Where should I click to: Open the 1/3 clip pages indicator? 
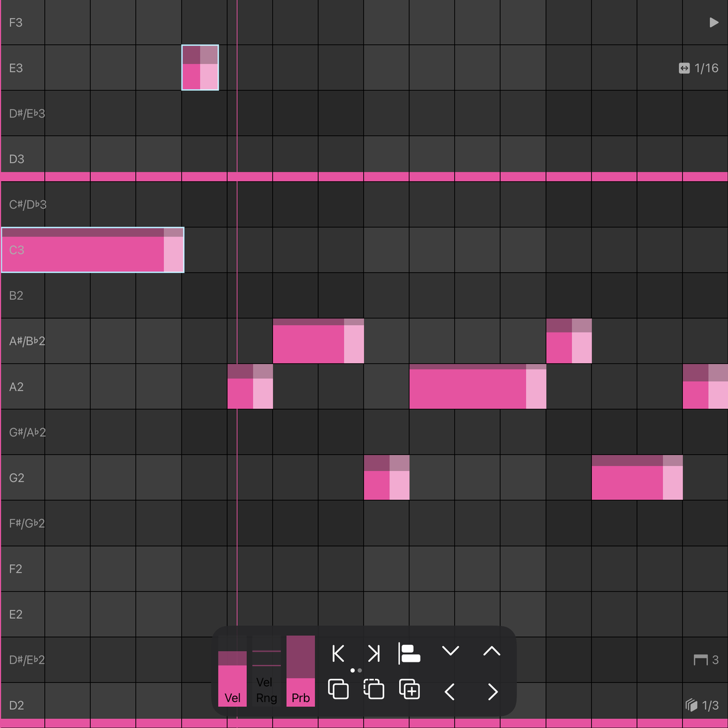[x=702, y=705]
